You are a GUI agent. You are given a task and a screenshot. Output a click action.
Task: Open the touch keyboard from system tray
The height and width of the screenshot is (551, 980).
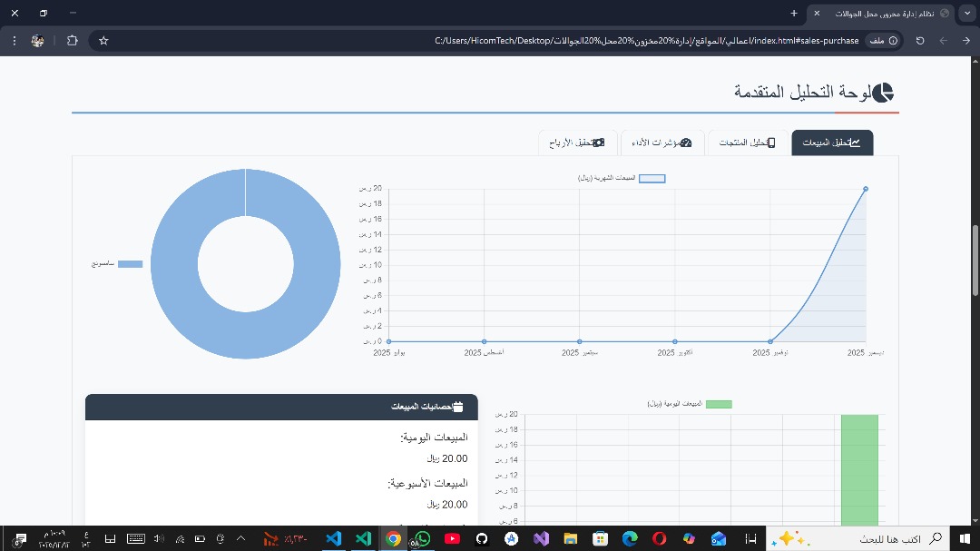click(x=135, y=538)
